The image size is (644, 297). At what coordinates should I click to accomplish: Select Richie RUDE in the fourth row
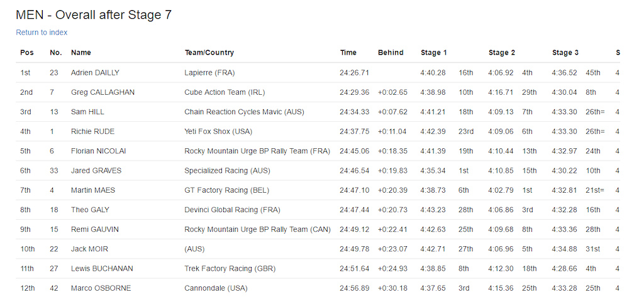(93, 132)
